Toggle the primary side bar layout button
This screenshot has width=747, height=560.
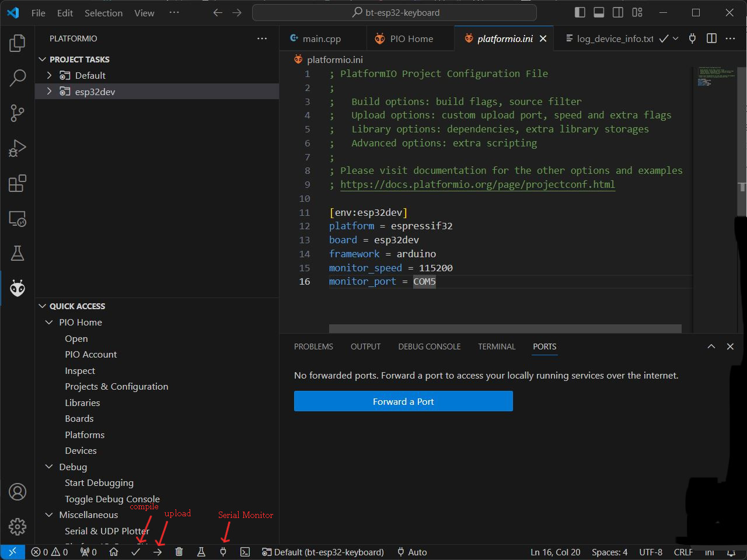click(x=580, y=12)
